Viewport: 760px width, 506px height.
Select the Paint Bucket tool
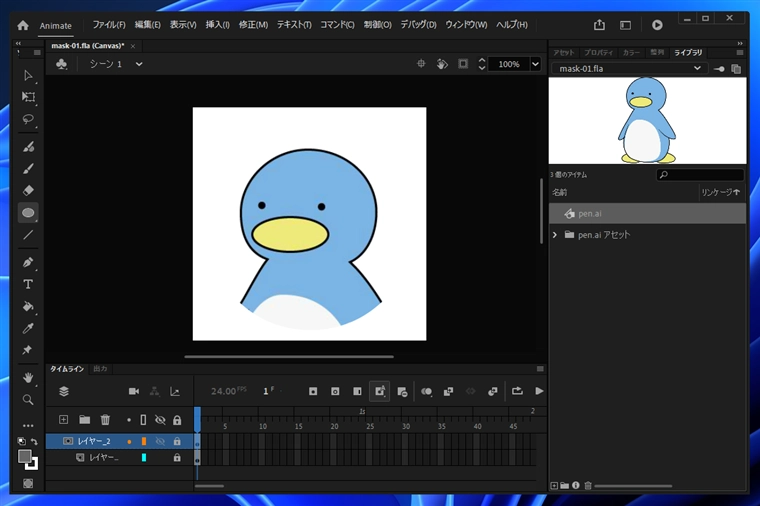tap(28, 306)
